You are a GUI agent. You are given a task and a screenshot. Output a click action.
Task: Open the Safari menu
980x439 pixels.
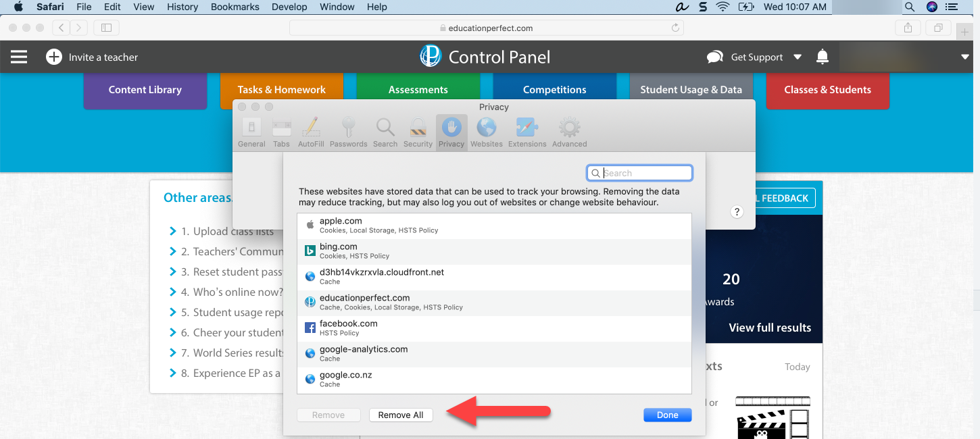point(49,7)
